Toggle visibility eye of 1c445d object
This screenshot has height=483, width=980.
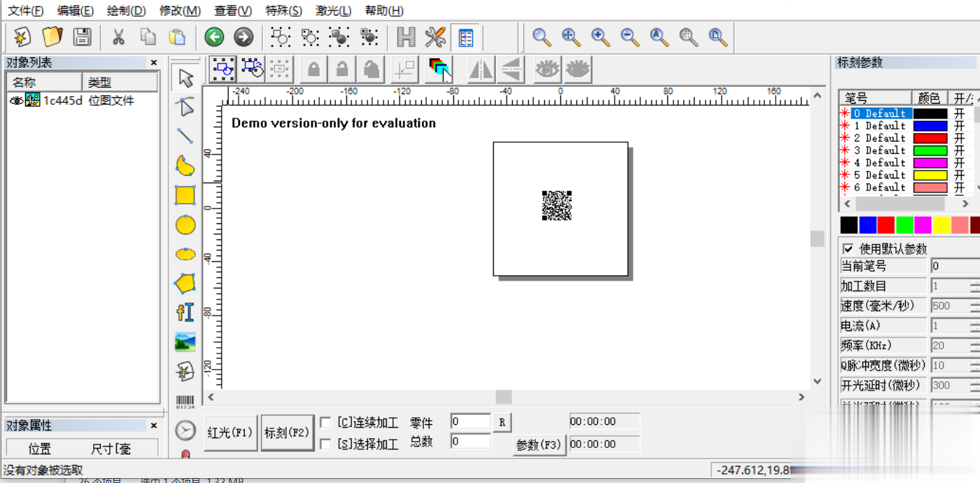pos(16,101)
